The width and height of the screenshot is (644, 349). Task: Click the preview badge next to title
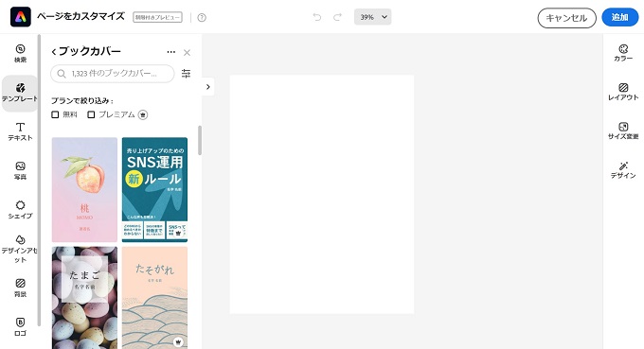point(157,17)
